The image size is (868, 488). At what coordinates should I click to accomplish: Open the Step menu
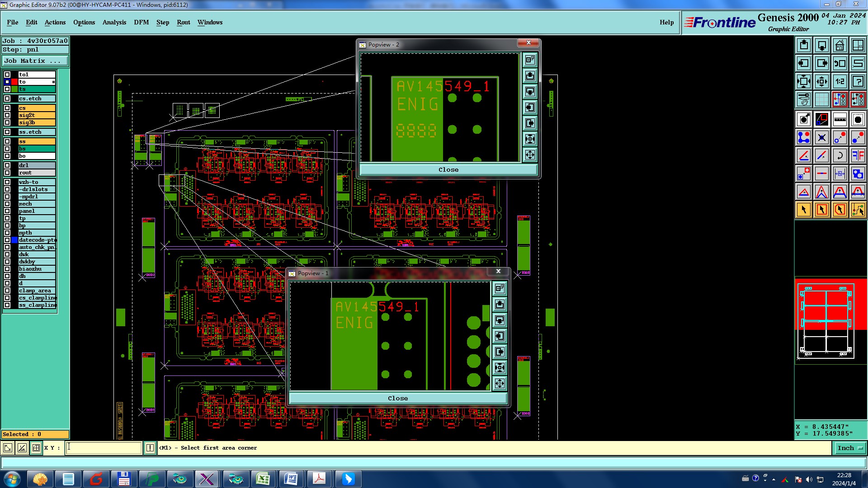tap(163, 22)
